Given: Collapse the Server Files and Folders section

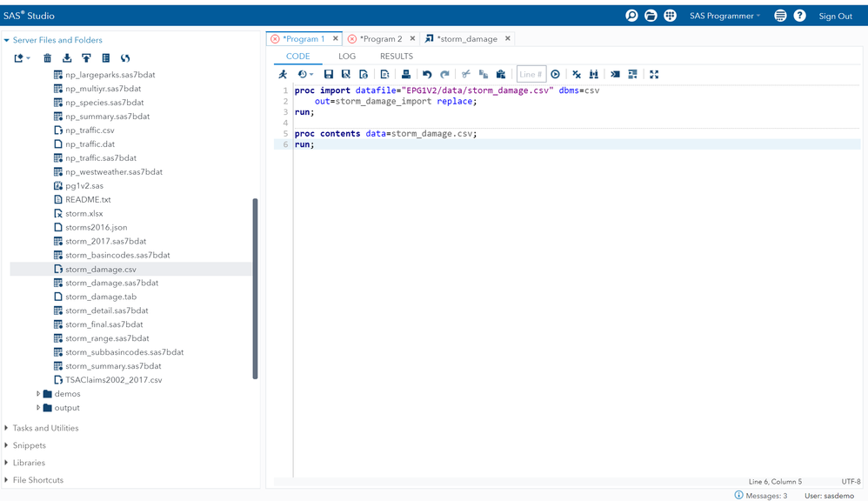Looking at the screenshot, I should [x=8, y=40].
